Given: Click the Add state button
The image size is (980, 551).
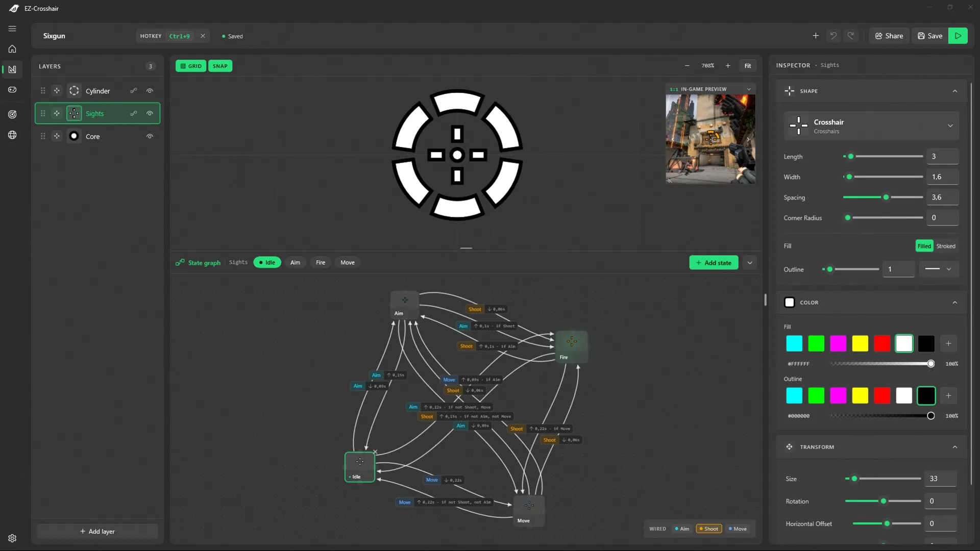Looking at the screenshot, I should [714, 263].
